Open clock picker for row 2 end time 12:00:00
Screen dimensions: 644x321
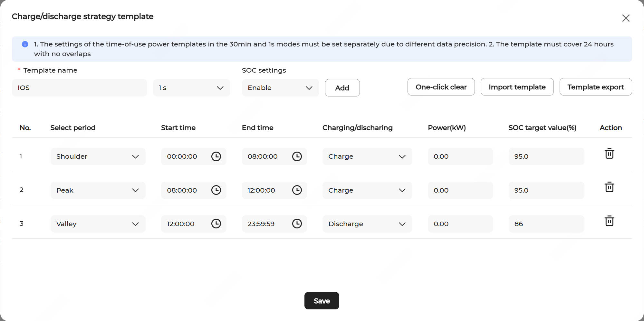(x=297, y=190)
